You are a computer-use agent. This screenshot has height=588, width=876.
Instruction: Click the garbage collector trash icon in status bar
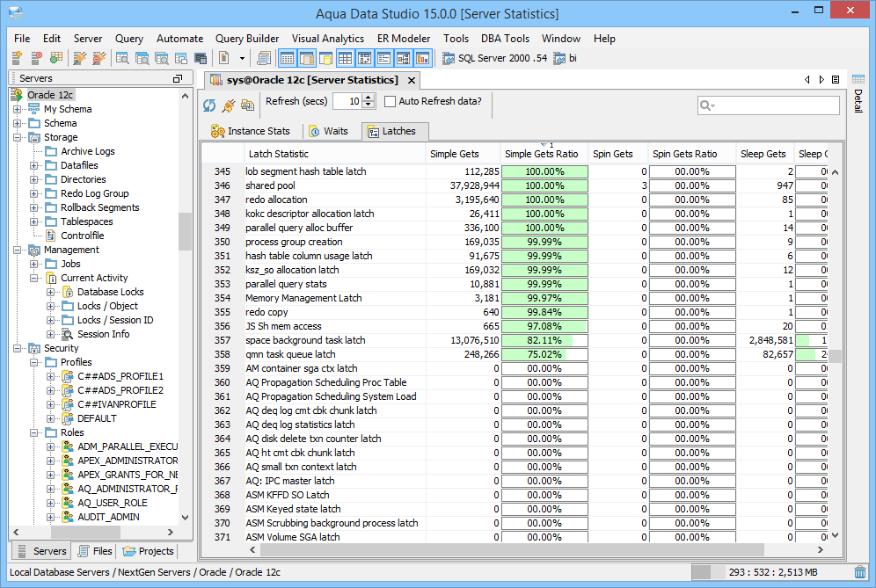(860, 572)
